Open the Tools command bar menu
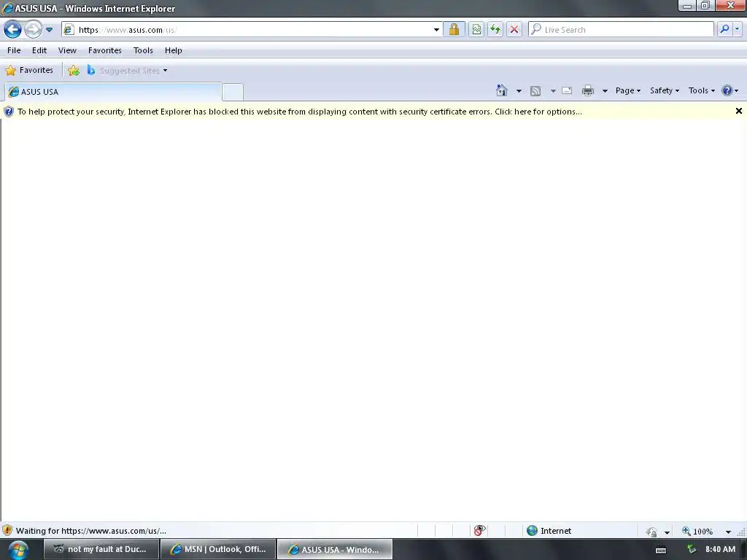The image size is (747, 560). 702,90
